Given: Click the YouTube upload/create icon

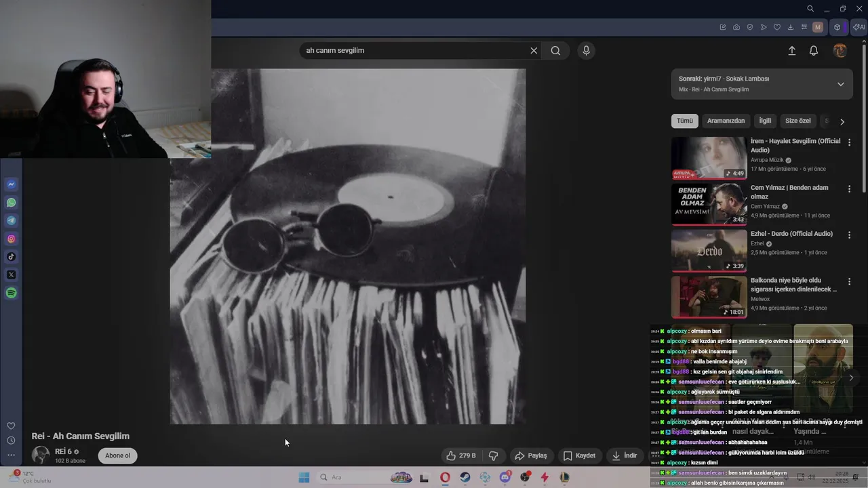Looking at the screenshot, I should coord(791,51).
